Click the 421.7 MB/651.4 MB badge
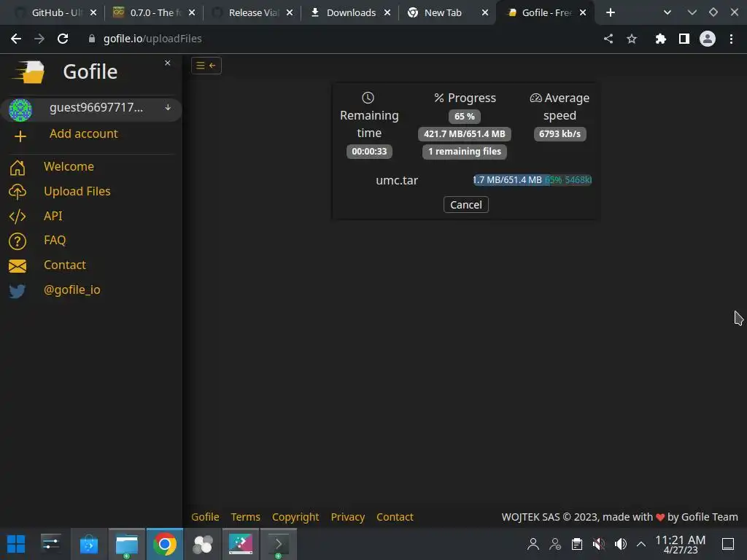This screenshot has height=560, width=747. 465,134
